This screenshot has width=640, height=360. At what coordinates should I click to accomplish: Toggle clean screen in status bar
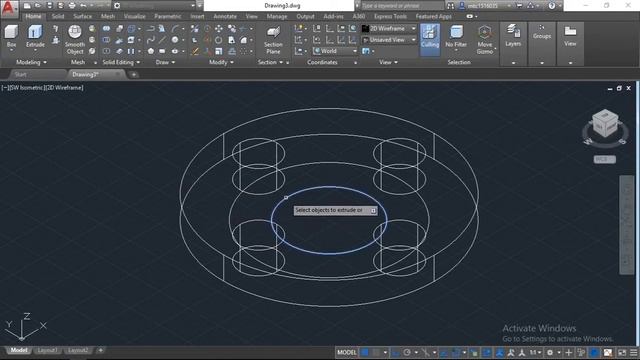pos(622,352)
